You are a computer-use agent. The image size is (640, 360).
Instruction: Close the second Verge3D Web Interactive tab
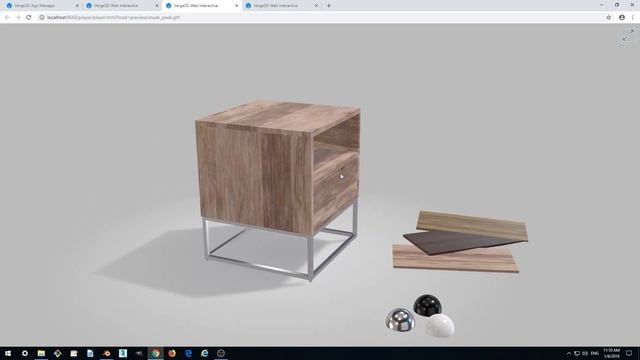157,6
